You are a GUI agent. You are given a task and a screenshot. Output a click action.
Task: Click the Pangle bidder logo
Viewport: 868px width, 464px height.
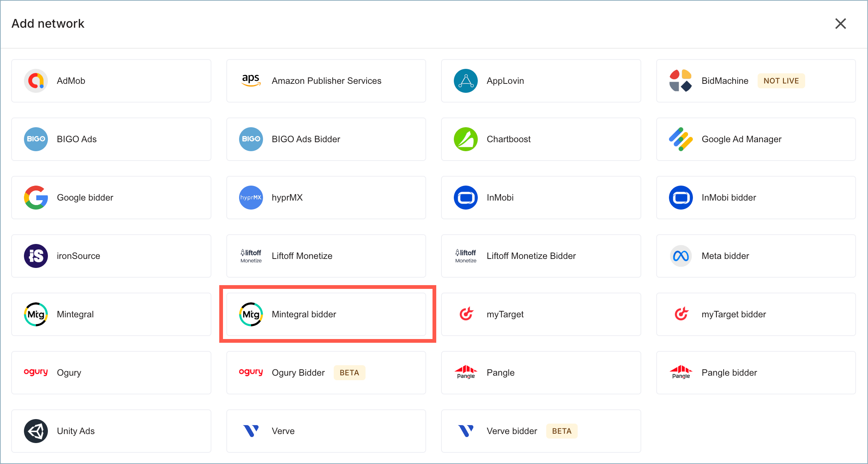click(x=681, y=372)
